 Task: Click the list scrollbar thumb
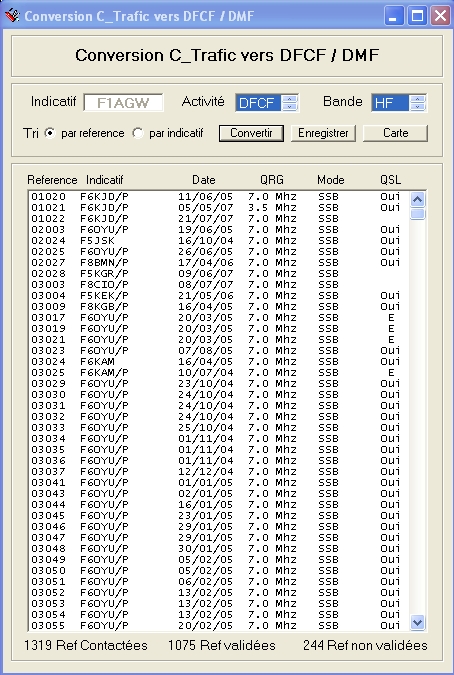[x=417, y=214]
